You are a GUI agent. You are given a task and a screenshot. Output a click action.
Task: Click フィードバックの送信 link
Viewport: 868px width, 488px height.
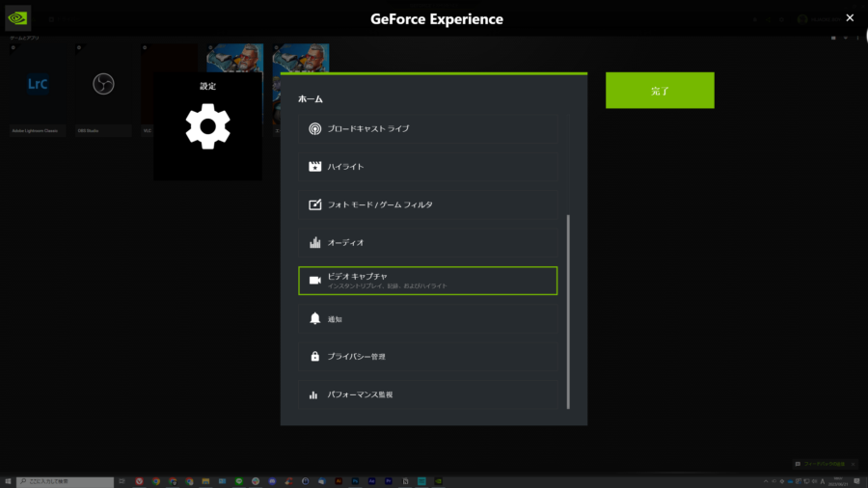825,464
